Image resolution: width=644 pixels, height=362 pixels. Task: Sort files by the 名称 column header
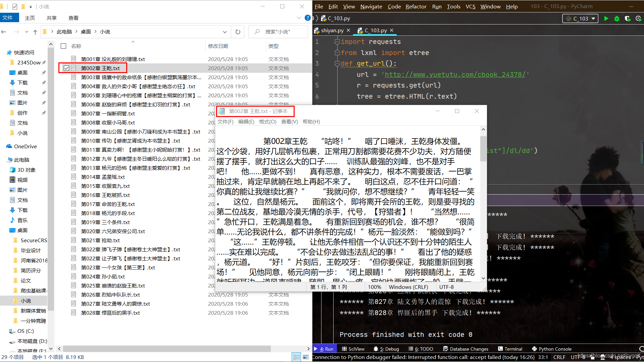(x=76, y=46)
